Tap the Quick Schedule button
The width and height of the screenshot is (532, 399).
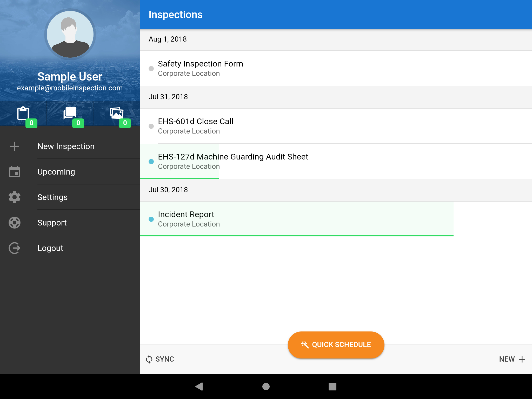click(336, 345)
